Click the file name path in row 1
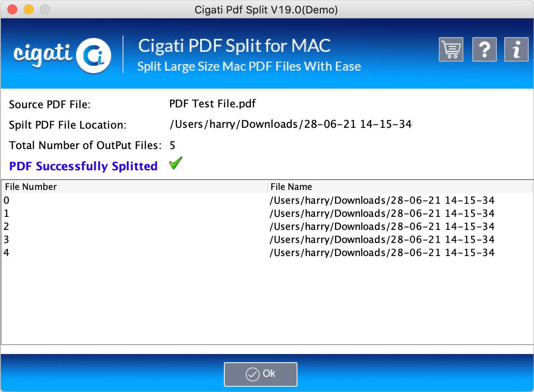Image resolution: width=534 pixels, height=392 pixels. (382, 214)
